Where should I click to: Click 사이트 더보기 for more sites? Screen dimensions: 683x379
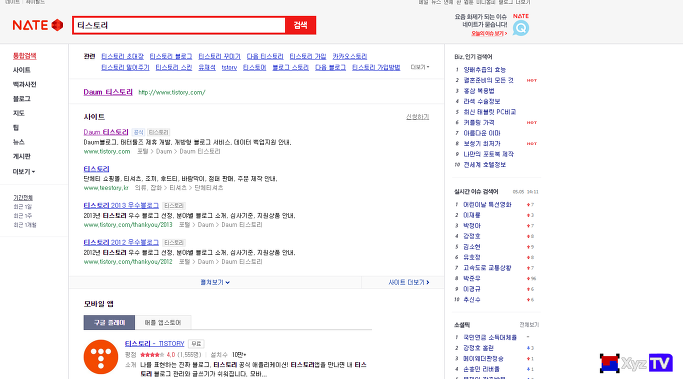pos(409,282)
